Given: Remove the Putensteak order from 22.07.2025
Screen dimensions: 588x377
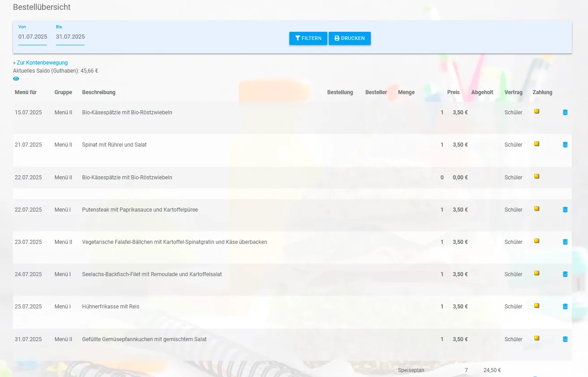Looking at the screenshot, I should (x=565, y=209).
